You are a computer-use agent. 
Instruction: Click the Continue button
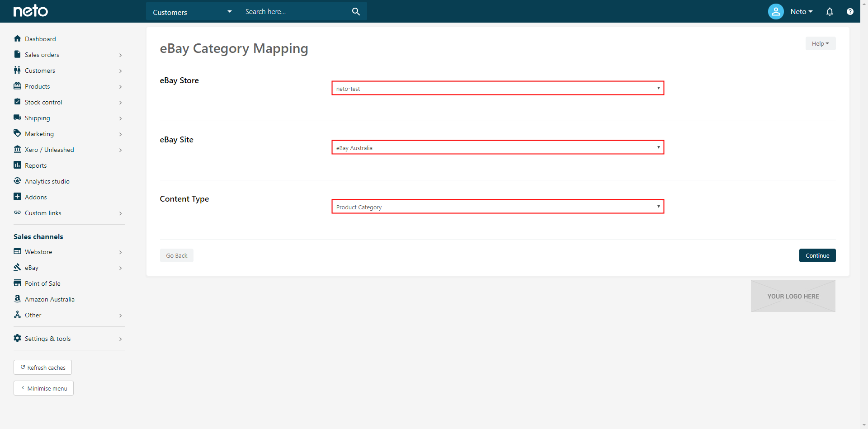pos(817,255)
